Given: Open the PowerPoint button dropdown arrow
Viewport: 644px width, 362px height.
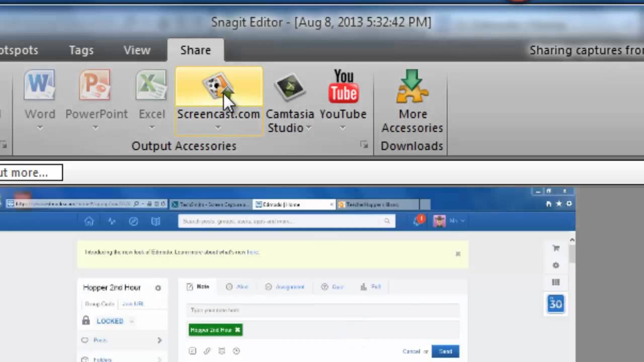Looking at the screenshot, I should [x=96, y=128].
